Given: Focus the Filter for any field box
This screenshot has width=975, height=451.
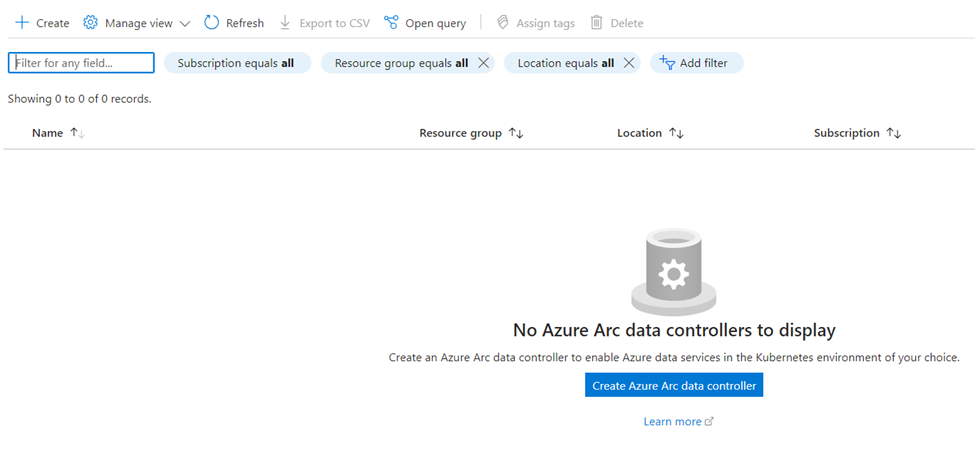Looking at the screenshot, I should click(81, 63).
